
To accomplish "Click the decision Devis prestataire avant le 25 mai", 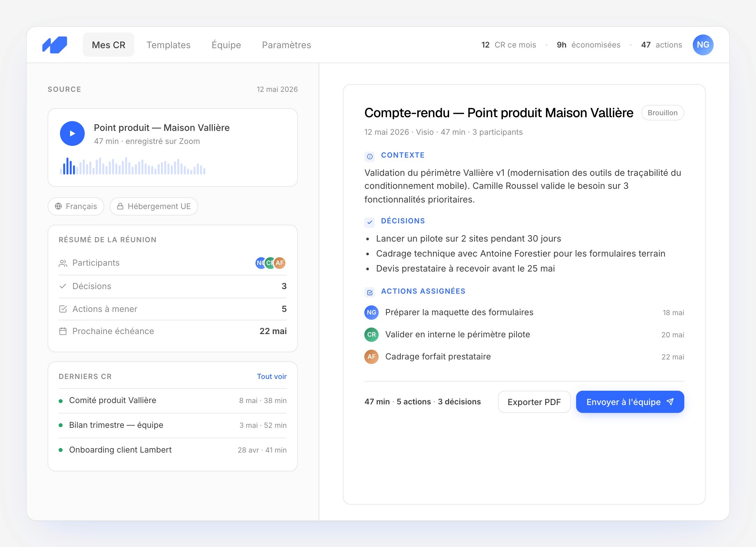I will (465, 269).
